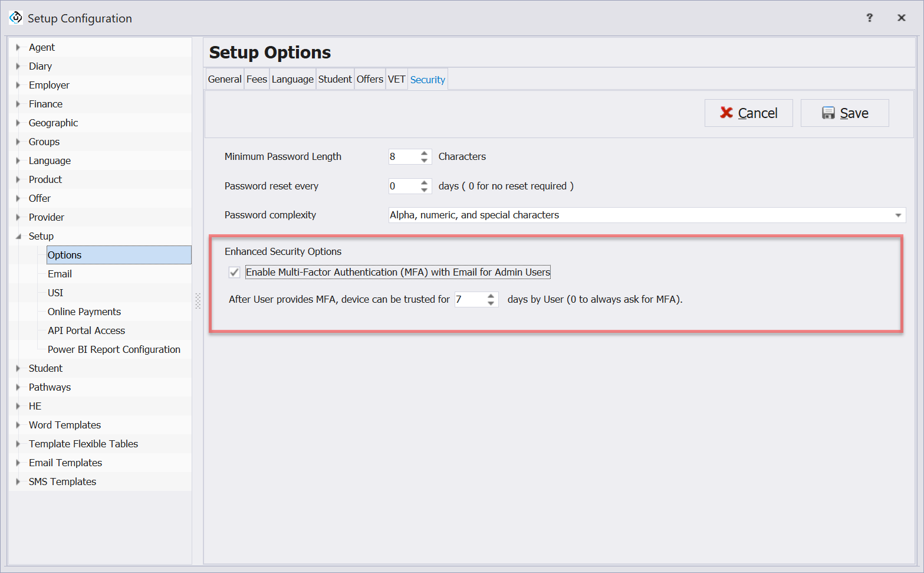Open the VET tab
Screen dimensions: 924x573
396,79
